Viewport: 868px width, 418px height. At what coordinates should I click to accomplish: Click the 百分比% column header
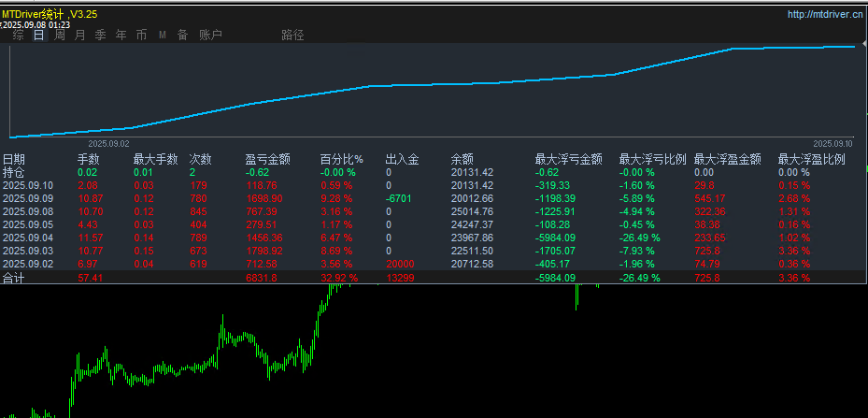[x=342, y=160]
